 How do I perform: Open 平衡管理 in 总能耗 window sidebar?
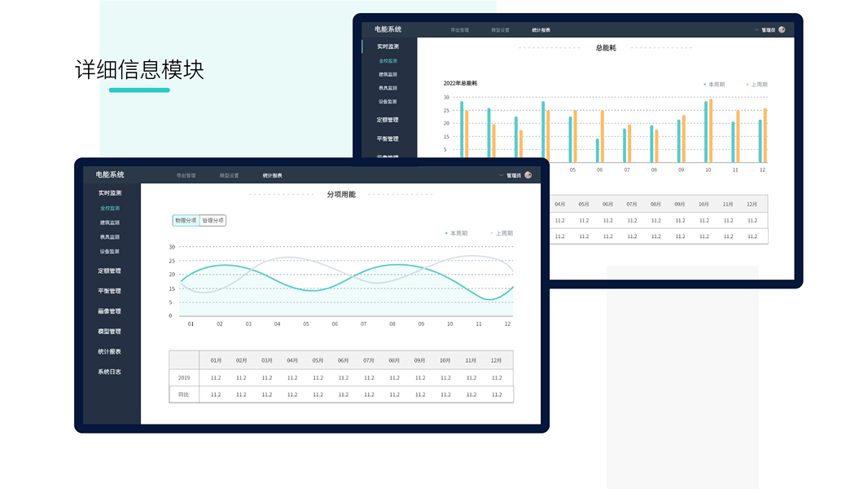[x=388, y=139]
